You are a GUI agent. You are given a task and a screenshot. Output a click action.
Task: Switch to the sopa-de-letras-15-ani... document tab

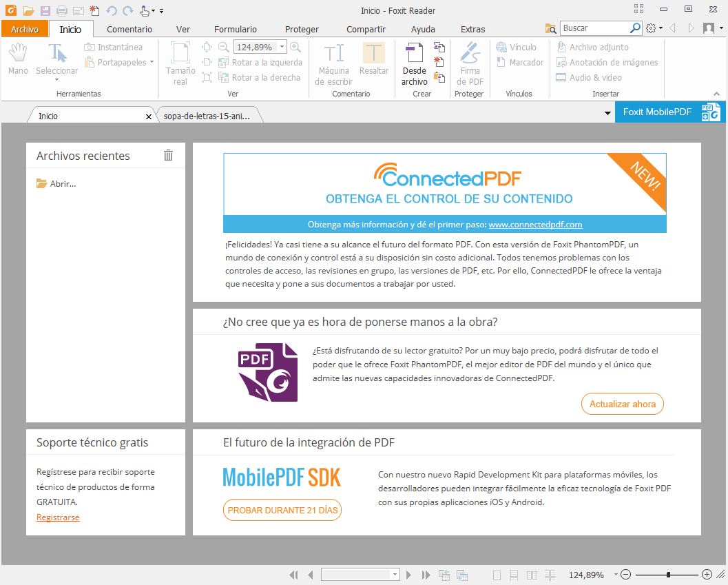pos(207,116)
